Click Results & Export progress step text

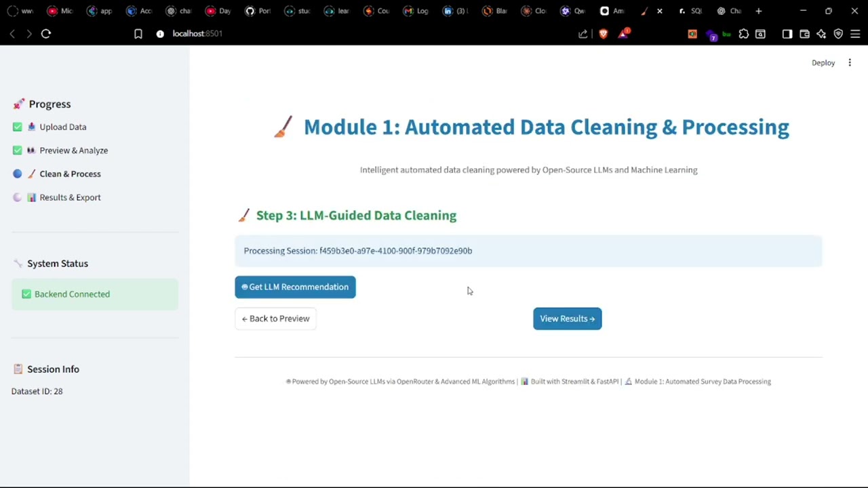click(70, 197)
